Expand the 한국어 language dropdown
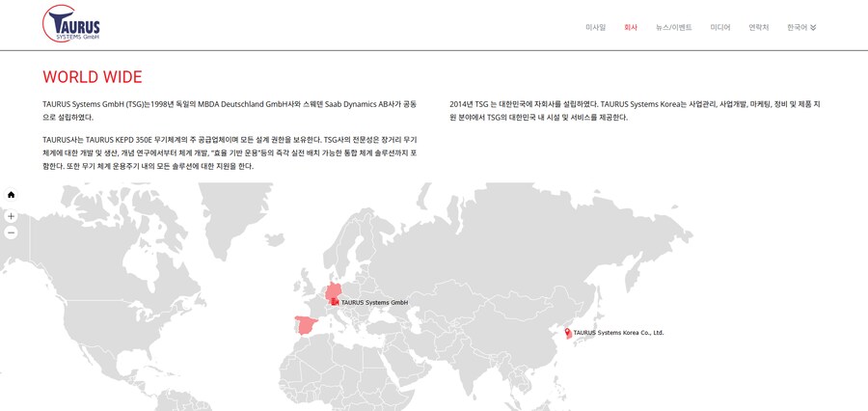This screenshot has width=868, height=411. 801,27
